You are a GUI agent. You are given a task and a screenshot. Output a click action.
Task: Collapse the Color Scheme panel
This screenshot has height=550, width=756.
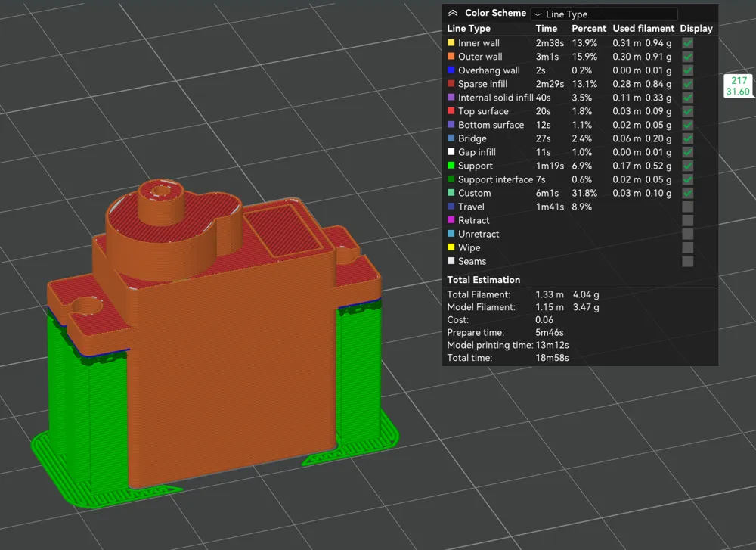453,13
